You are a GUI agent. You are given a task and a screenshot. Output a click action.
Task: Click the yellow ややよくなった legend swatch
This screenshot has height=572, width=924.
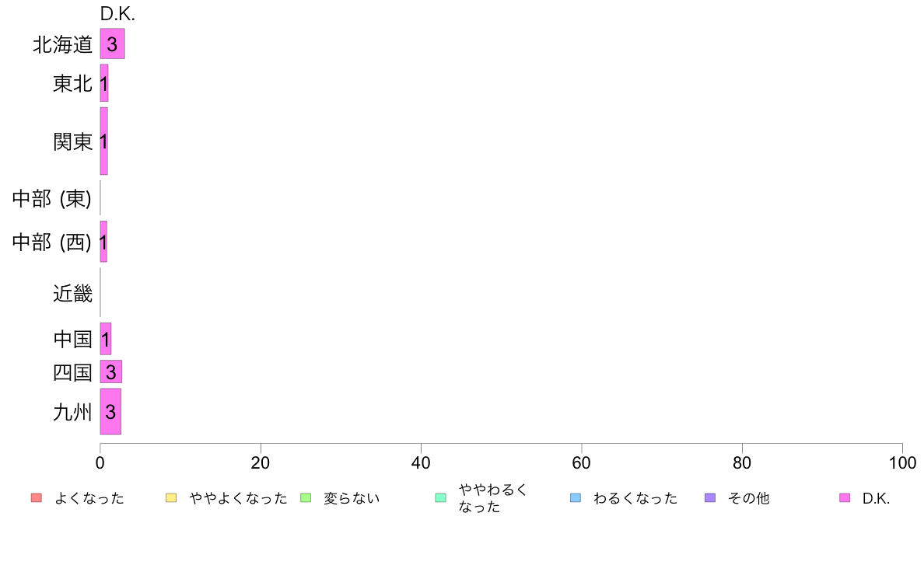pos(171,497)
